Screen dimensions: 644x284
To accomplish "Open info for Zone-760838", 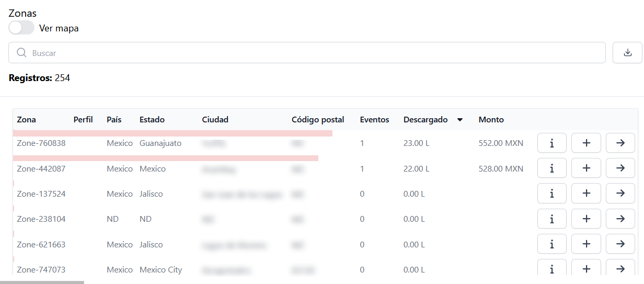I will 551,143.
